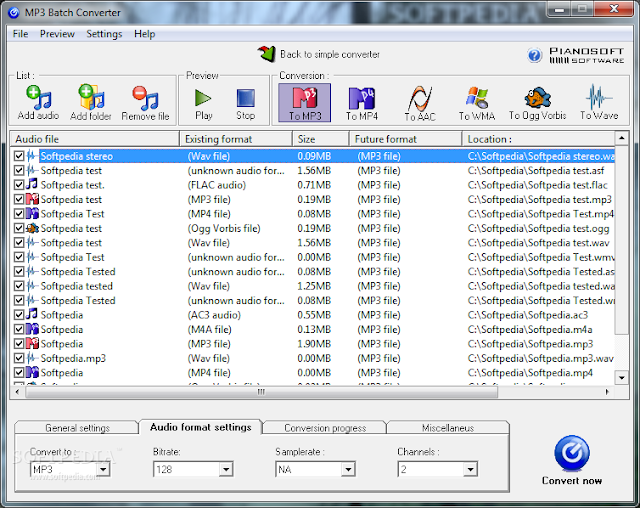Viewport: 640px width, 508px height.
Task: Click the M4A file row icon
Action: coord(32,329)
